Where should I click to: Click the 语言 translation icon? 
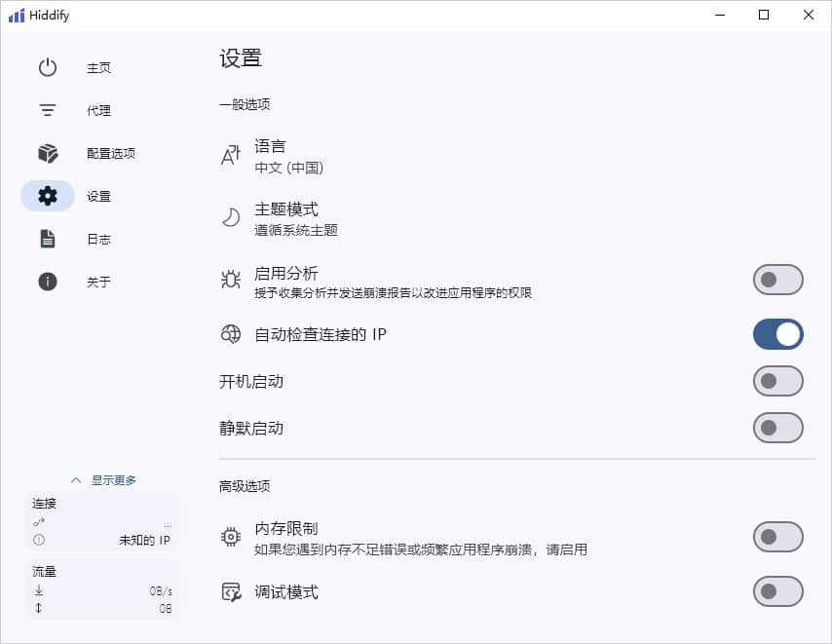click(x=229, y=156)
